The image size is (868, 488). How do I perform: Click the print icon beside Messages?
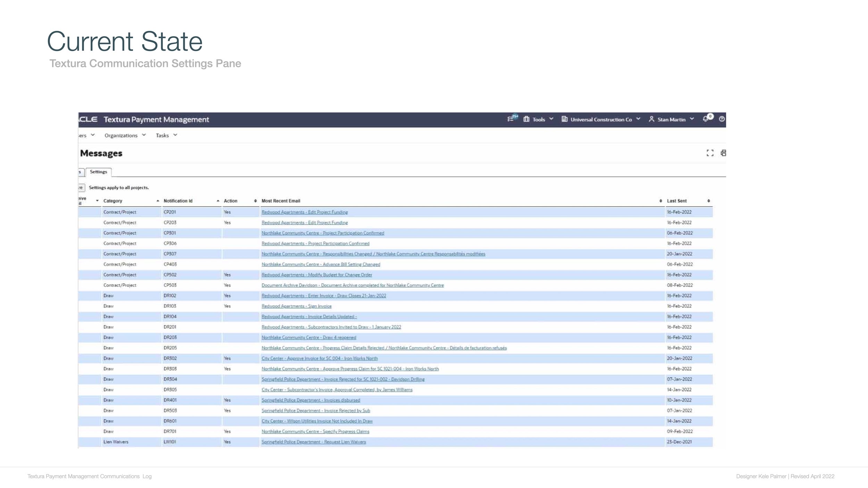click(x=723, y=153)
